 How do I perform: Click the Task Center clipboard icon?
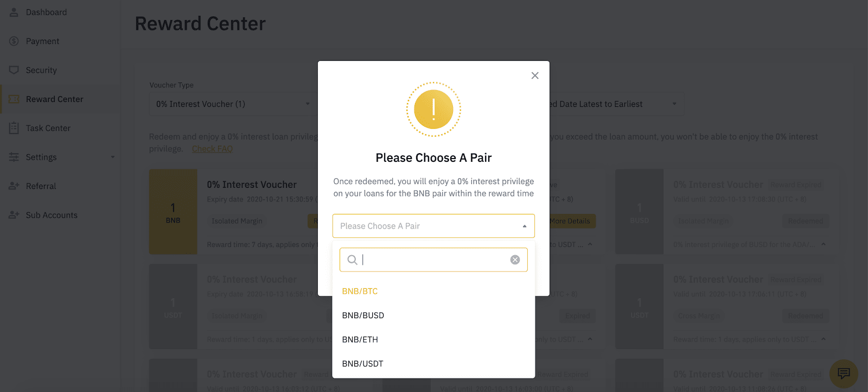click(x=14, y=128)
